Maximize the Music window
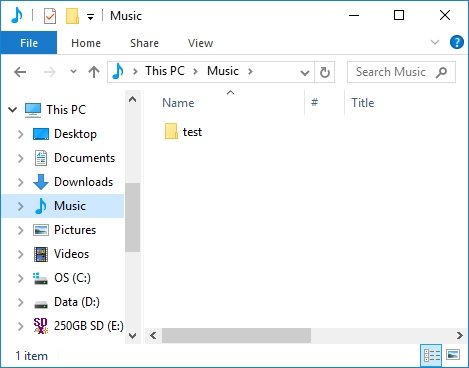The image size is (469, 368). pos(399,15)
